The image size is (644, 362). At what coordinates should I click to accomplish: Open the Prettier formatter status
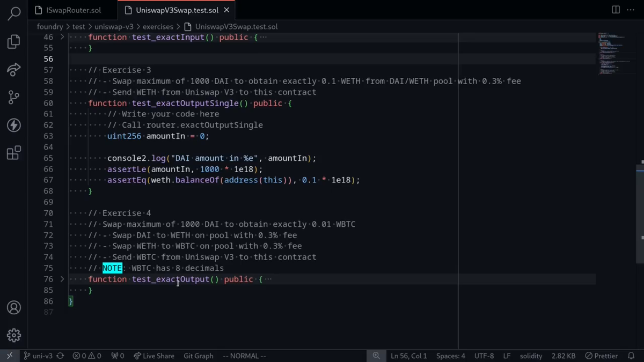click(x=601, y=356)
